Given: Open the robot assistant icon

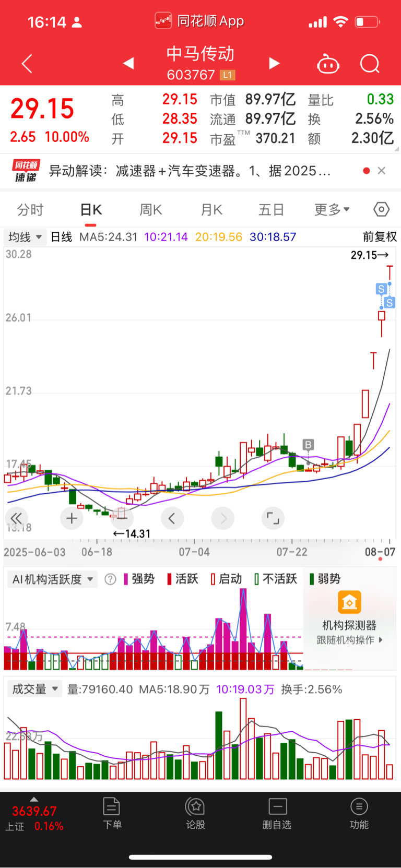Looking at the screenshot, I should [328, 64].
